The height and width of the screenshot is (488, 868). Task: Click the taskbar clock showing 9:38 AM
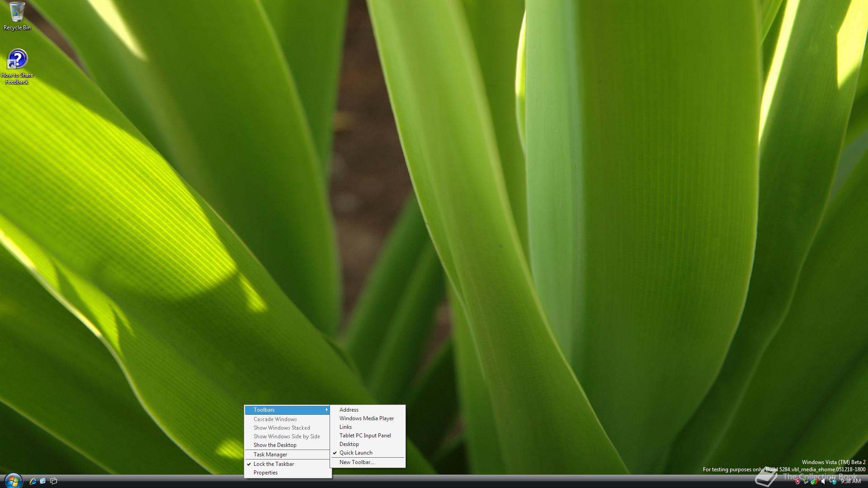(x=851, y=481)
